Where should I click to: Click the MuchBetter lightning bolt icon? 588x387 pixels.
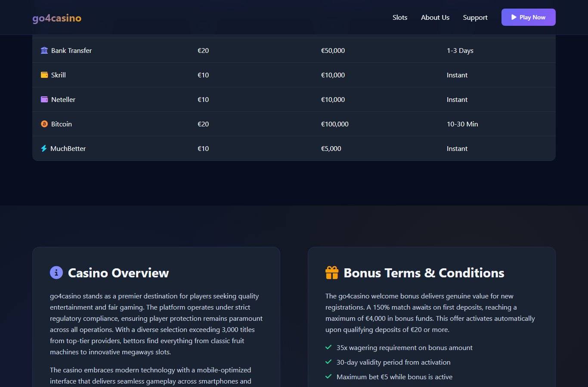point(44,148)
